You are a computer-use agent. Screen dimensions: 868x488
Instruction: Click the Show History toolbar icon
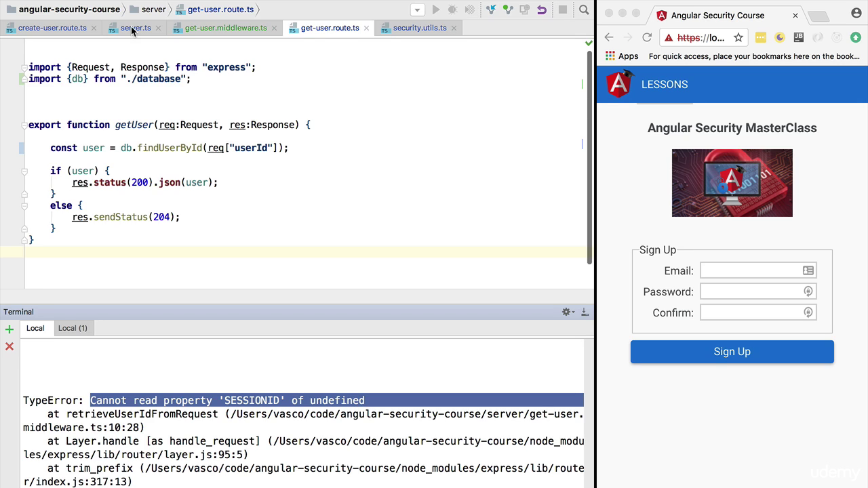coord(525,9)
